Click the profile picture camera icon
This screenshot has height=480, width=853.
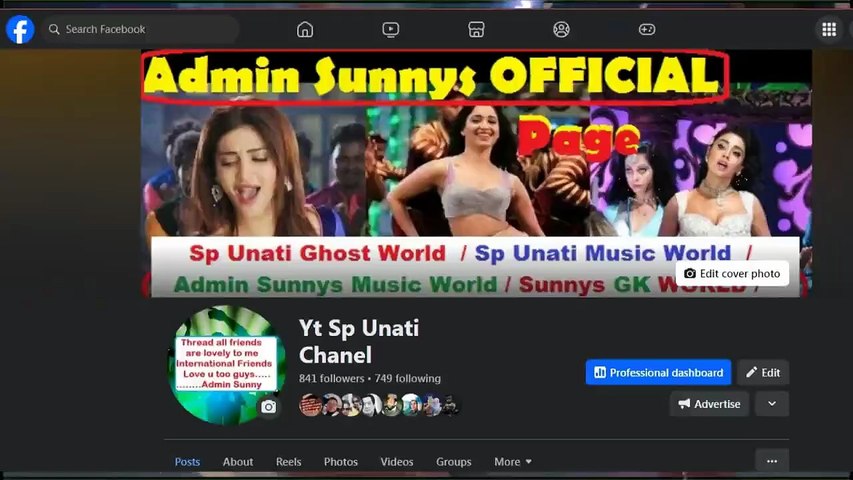(268, 407)
